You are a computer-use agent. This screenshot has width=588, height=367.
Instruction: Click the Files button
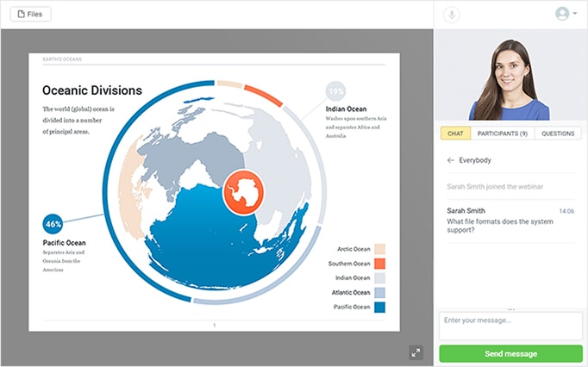[30, 14]
